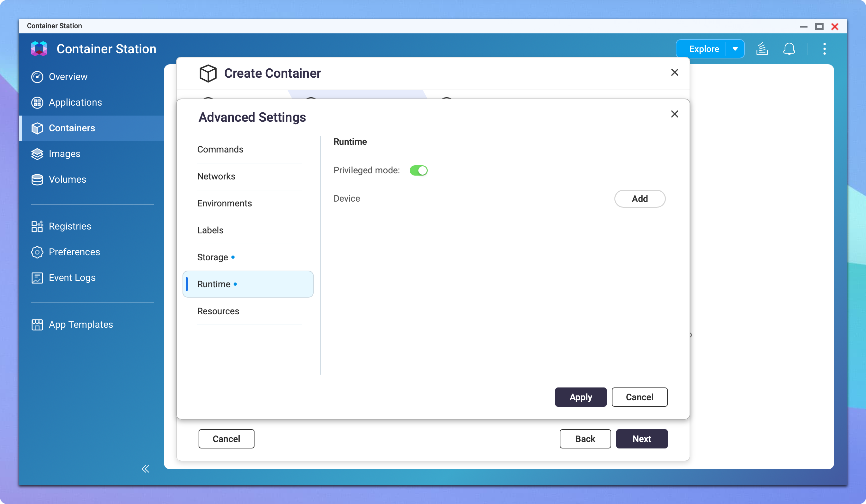866x504 pixels.
Task: Disable Privileged mode toggle
Action: [419, 170]
